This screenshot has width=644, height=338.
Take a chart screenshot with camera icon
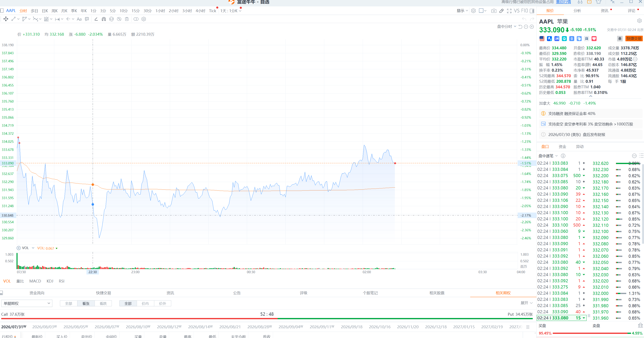click(x=494, y=11)
